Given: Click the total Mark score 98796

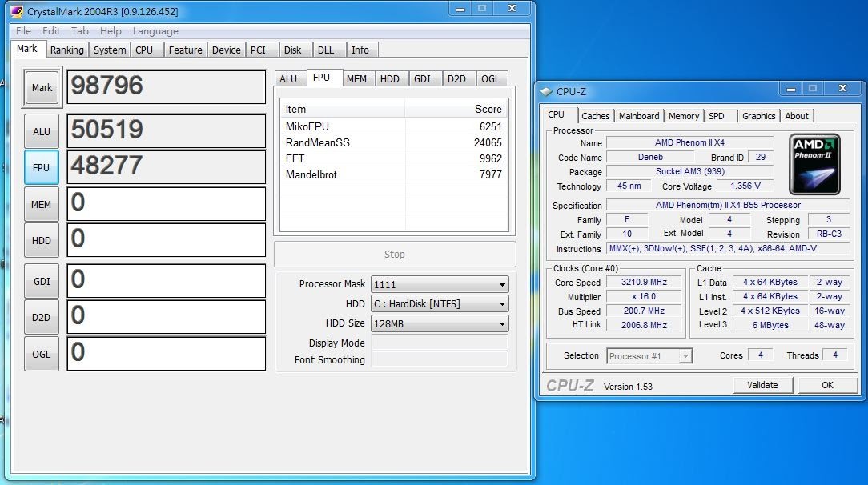Looking at the screenshot, I should pos(166,86).
